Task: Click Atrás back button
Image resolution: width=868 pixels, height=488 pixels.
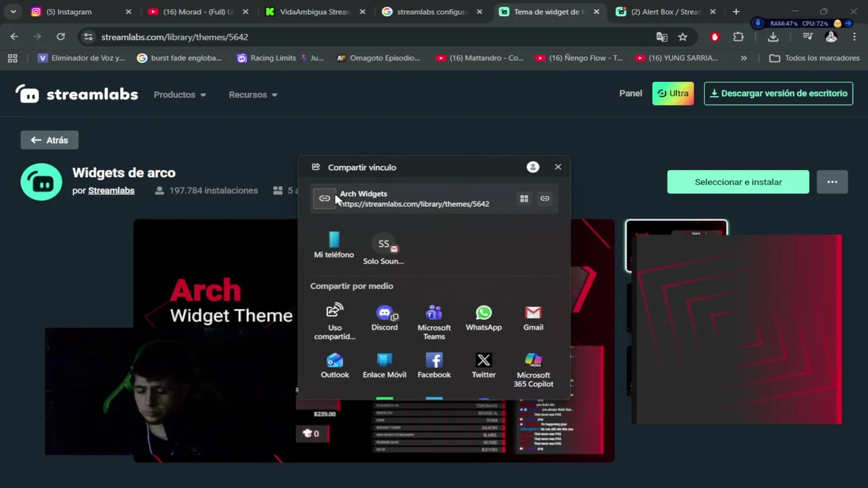Action: click(50, 140)
